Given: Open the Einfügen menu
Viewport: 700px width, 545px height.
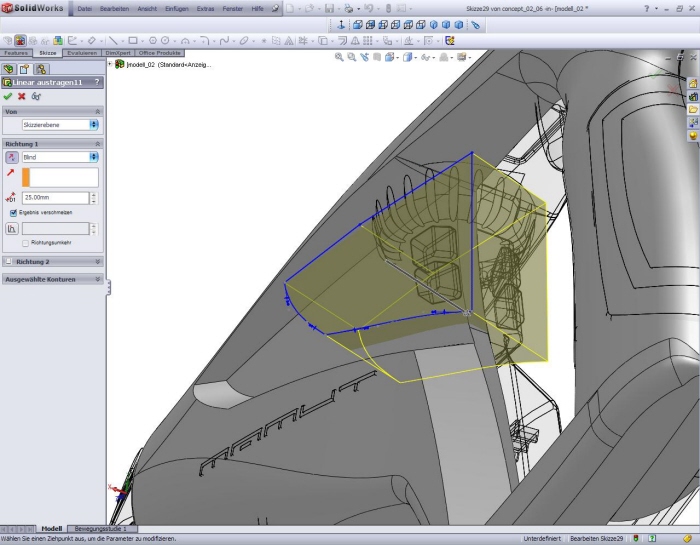Looking at the screenshot, I should 176,8.
